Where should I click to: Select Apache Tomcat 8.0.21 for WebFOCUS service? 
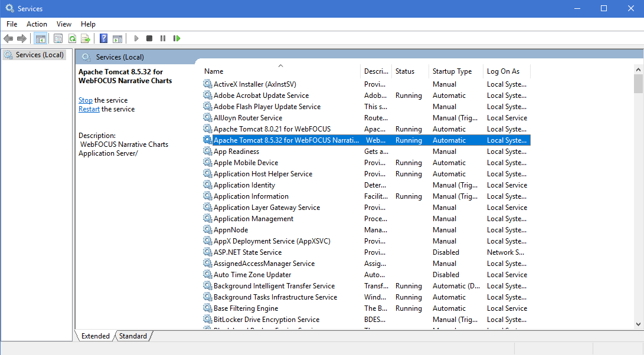tap(272, 129)
